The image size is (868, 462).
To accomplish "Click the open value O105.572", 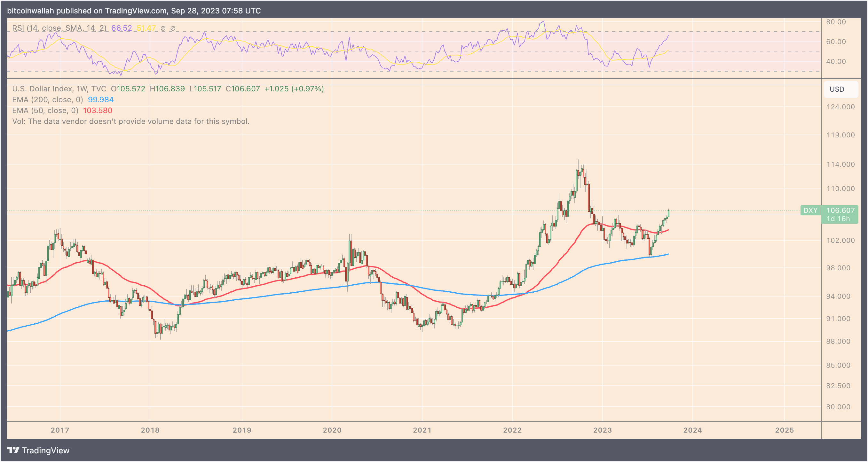I will (x=128, y=89).
